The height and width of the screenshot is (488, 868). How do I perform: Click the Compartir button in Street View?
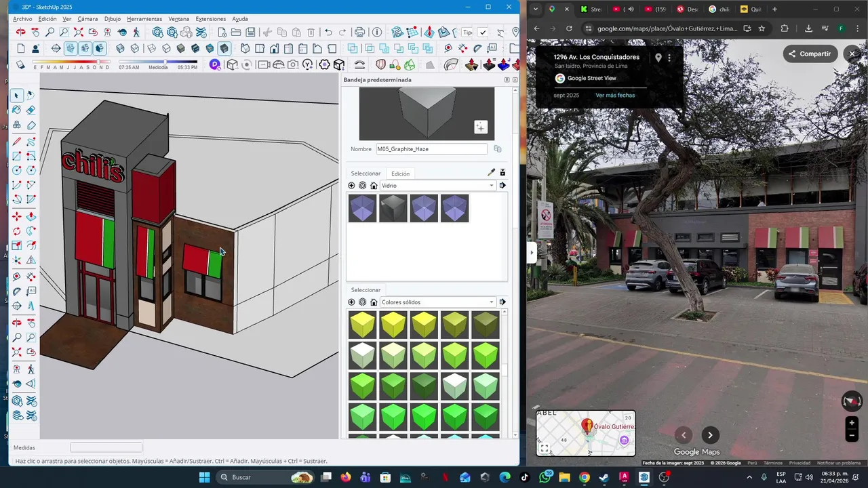coord(810,54)
